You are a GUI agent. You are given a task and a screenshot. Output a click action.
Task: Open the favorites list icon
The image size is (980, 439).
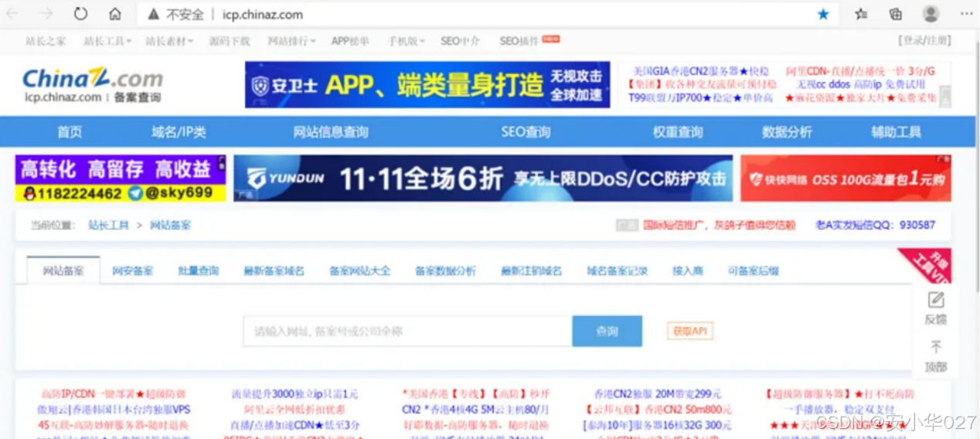tap(861, 14)
